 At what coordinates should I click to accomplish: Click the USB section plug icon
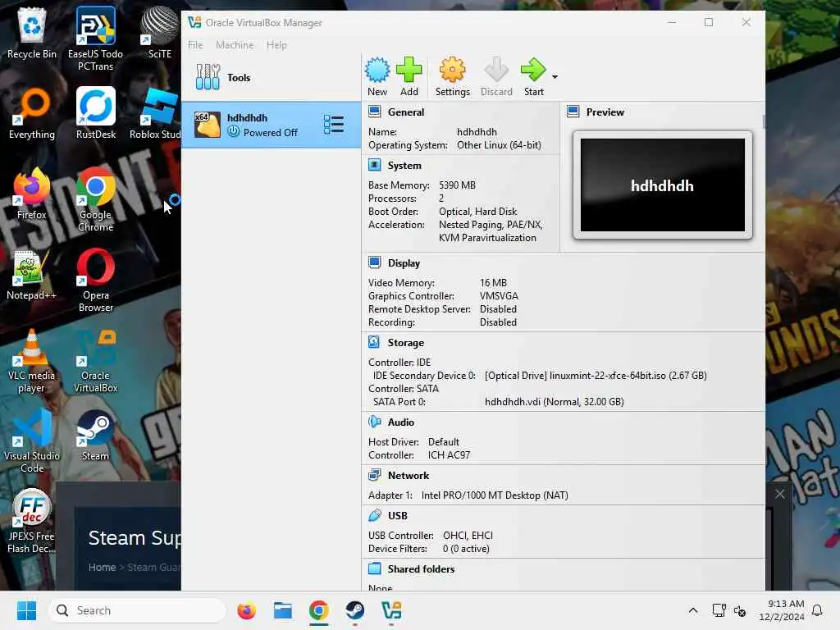click(374, 515)
